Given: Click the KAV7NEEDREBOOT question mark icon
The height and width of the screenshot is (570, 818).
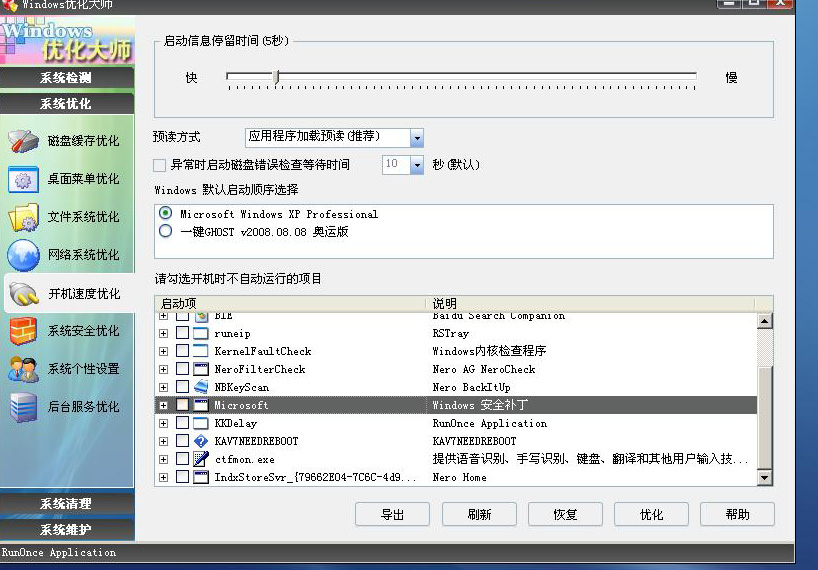Looking at the screenshot, I should coord(201,441).
